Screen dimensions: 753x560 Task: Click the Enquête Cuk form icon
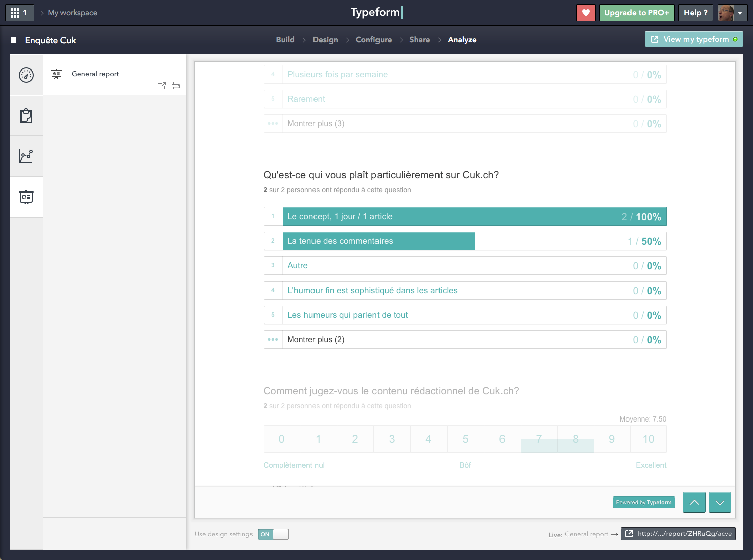click(14, 40)
